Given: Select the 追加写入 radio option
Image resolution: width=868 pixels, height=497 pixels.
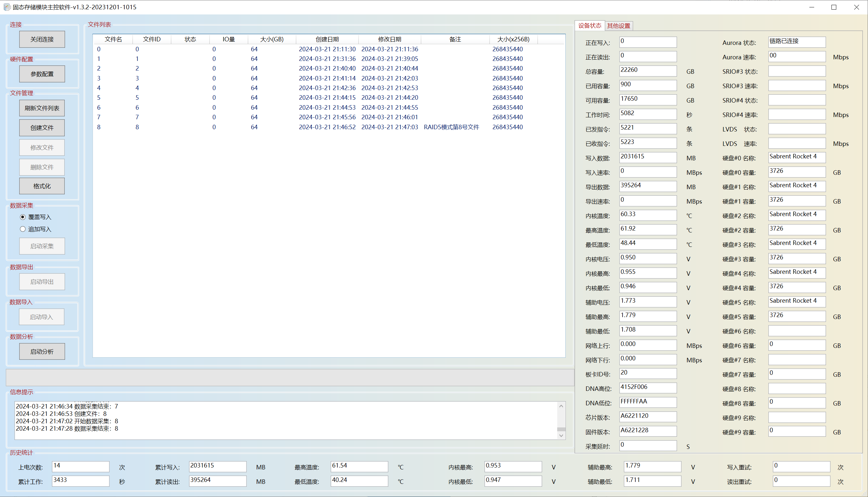Looking at the screenshot, I should click(36, 229).
